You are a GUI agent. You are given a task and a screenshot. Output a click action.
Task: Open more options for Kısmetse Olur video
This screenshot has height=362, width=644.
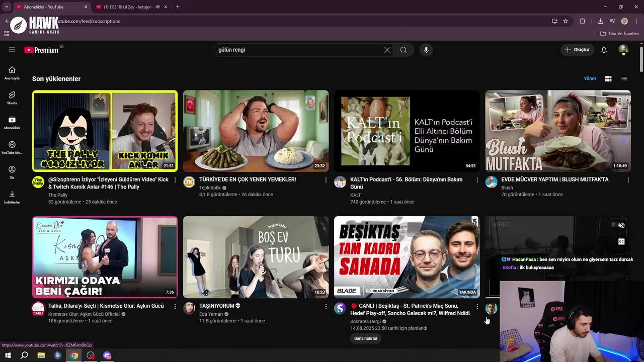point(175,306)
